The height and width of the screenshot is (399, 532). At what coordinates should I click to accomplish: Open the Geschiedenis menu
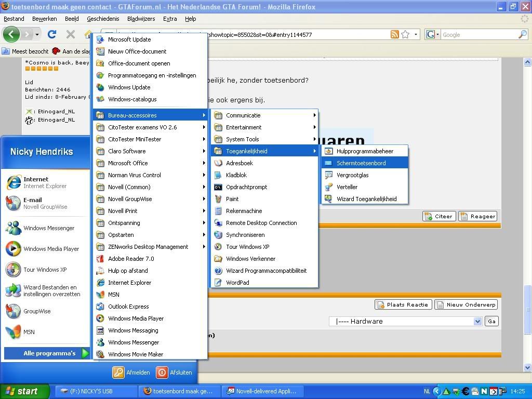pyautogui.click(x=103, y=19)
